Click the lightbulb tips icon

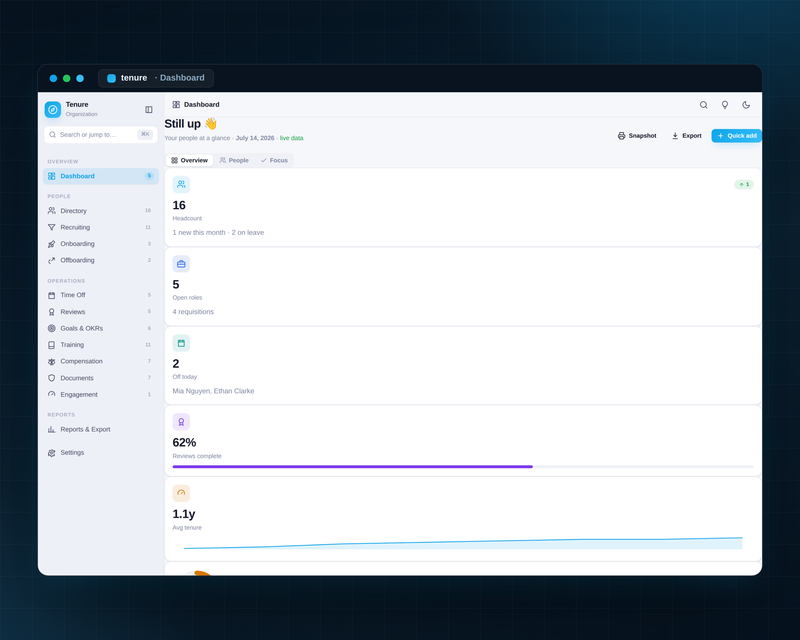point(724,105)
